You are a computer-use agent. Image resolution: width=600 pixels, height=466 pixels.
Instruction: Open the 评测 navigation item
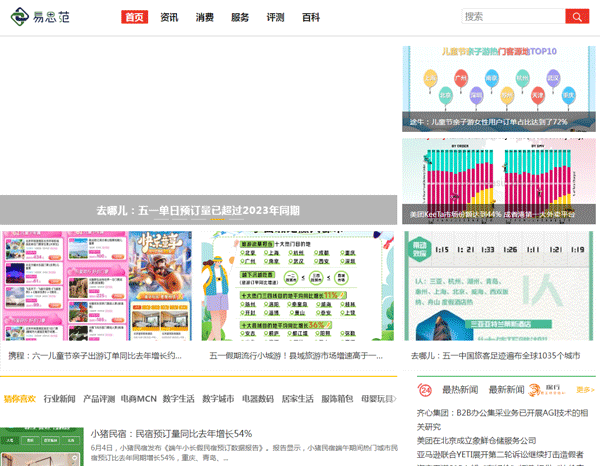click(x=276, y=17)
